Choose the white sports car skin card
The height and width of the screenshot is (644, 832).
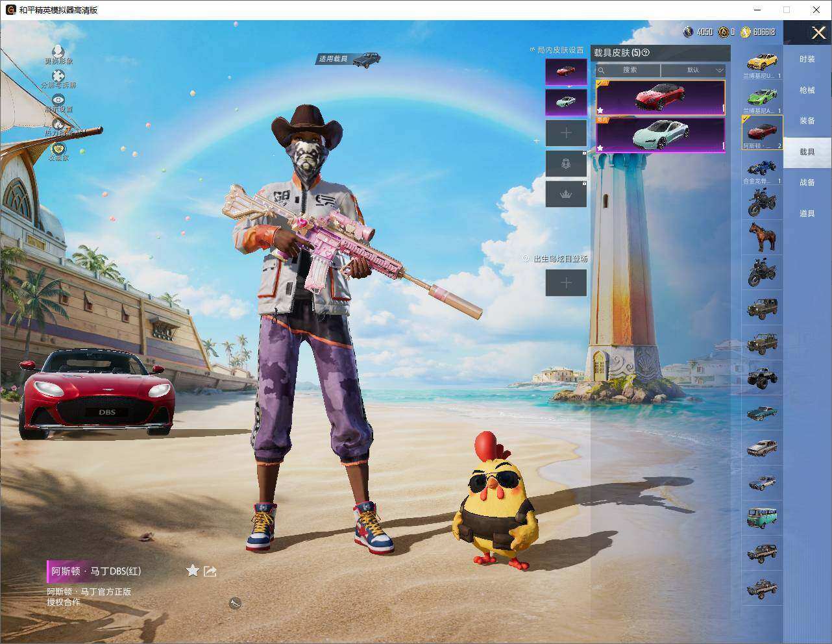tap(660, 134)
